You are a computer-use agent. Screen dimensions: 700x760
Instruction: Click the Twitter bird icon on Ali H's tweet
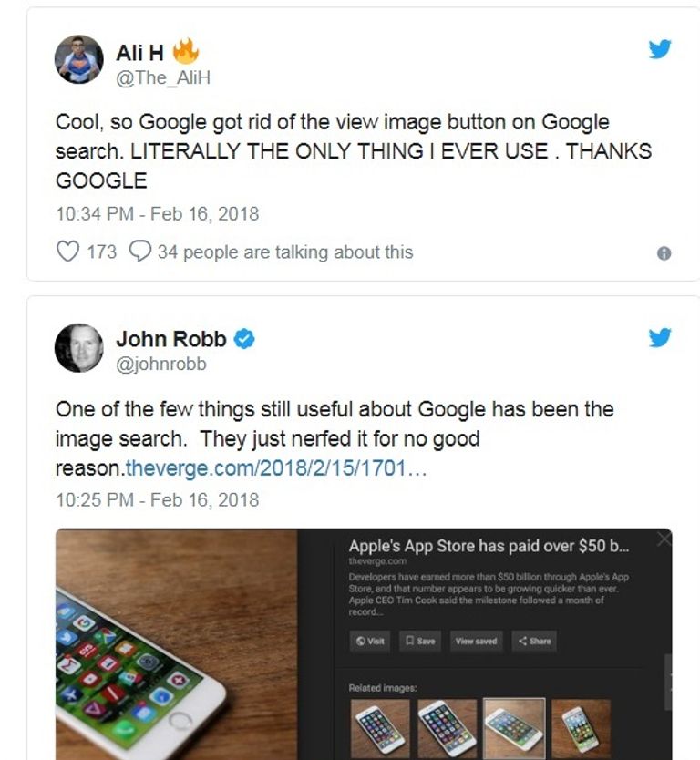(660, 48)
